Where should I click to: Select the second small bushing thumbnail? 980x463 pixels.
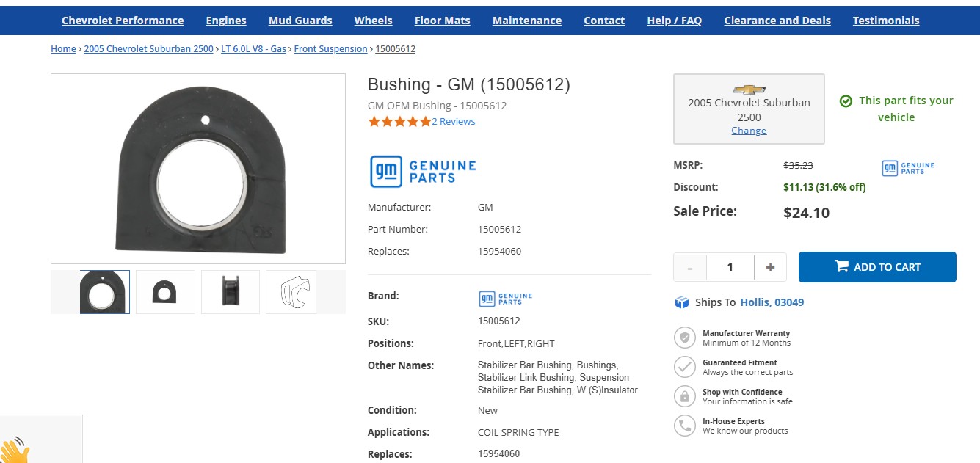pos(165,292)
